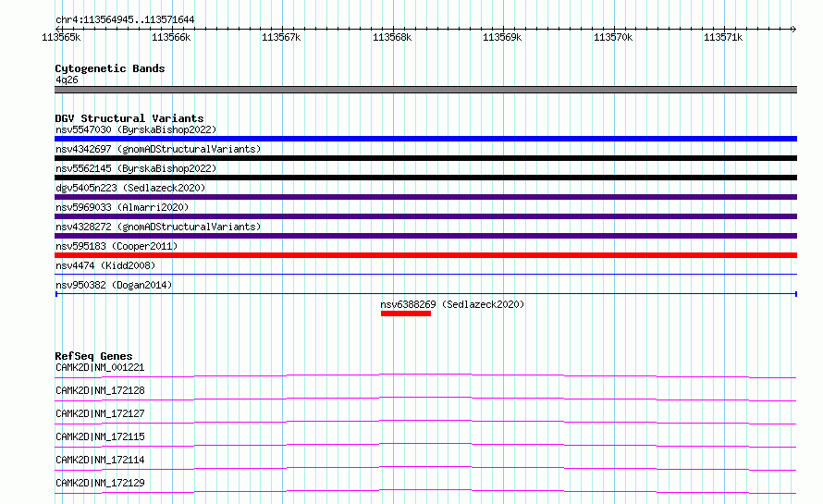Click the 113566k ruler tick label
Viewport: 823px width, 504px height.
171,37
